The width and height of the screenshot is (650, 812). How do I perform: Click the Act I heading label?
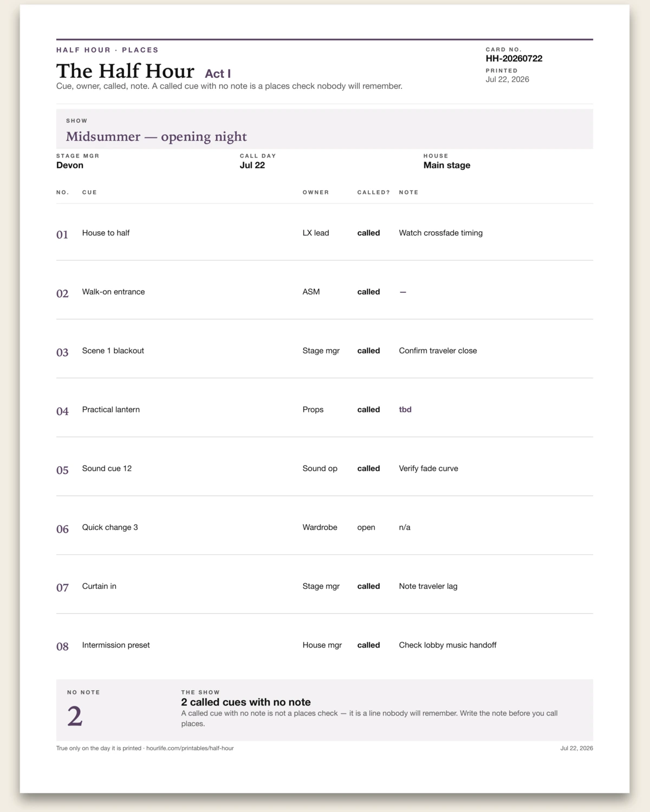pos(218,74)
